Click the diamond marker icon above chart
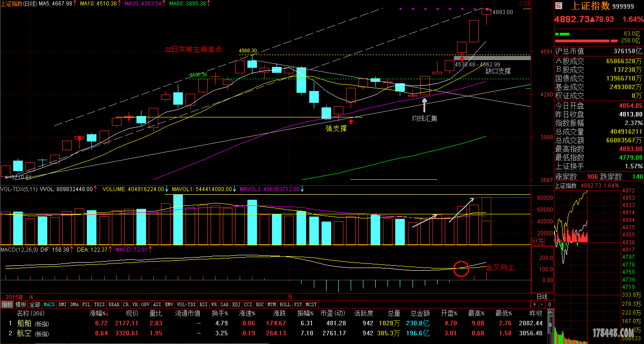The width and height of the screenshot is (644, 344). pos(521,3)
